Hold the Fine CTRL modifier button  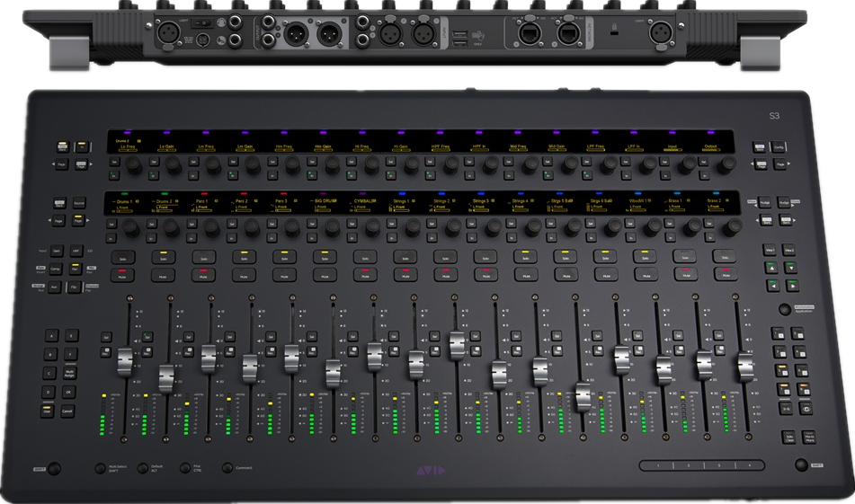pyautogui.click(x=185, y=467)
